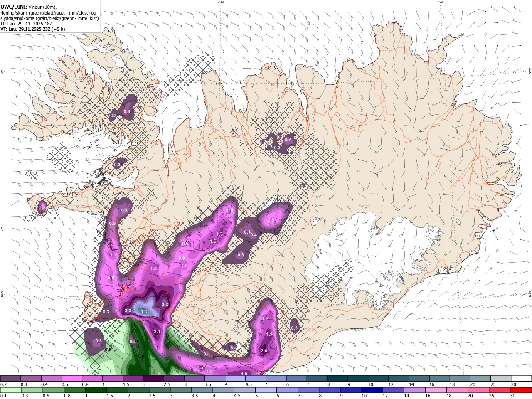The image size is (532, 399).
Task: Click the '0.4' label under the top legend row
Action: (x=44, y=384)
